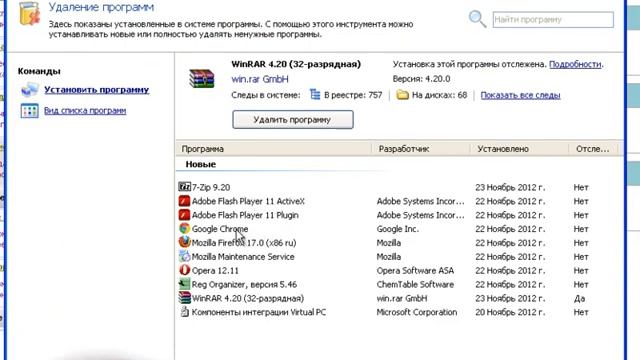Image resolution: width=640 pixels, height=360 pixels.
Task: Select the 7-Zip 9.20 row
Action: pyautogui.click(x=399, y=187)
